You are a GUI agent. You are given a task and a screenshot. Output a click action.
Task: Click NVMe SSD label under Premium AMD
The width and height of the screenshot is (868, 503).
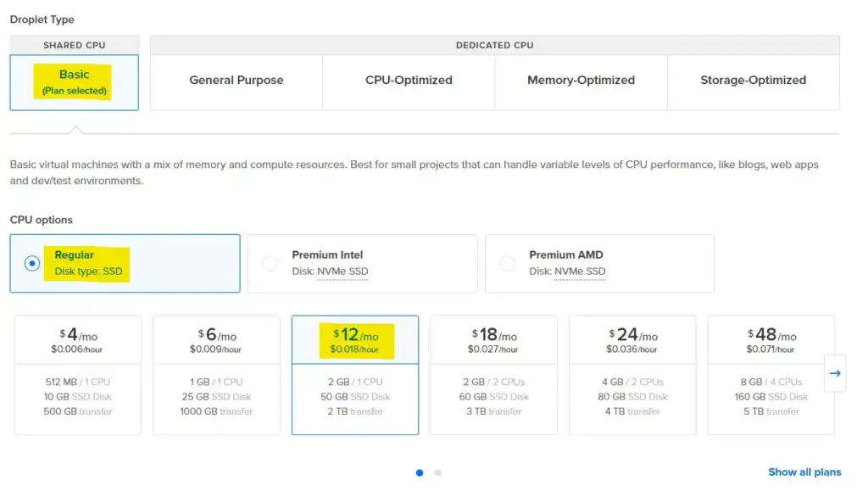(580, 271)
